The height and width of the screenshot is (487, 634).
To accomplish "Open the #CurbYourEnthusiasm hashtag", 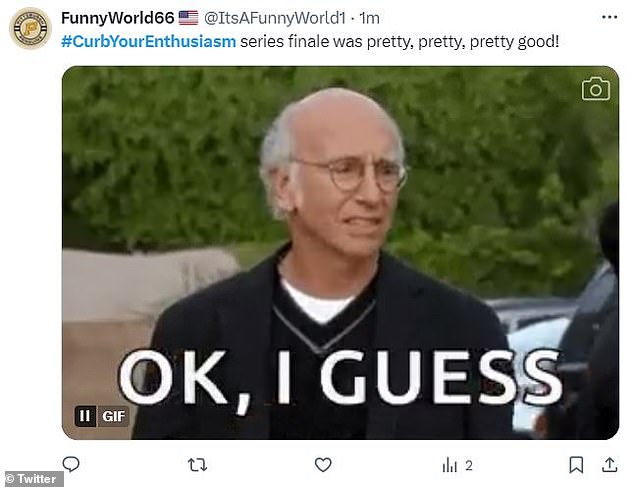I will [x=148, y=41].
